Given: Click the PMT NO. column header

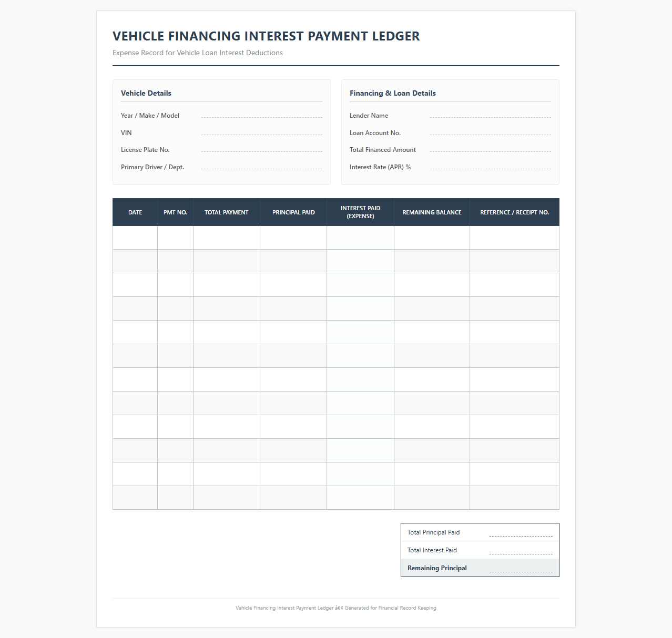Looking at the screenshot, I should click(175, 212).
